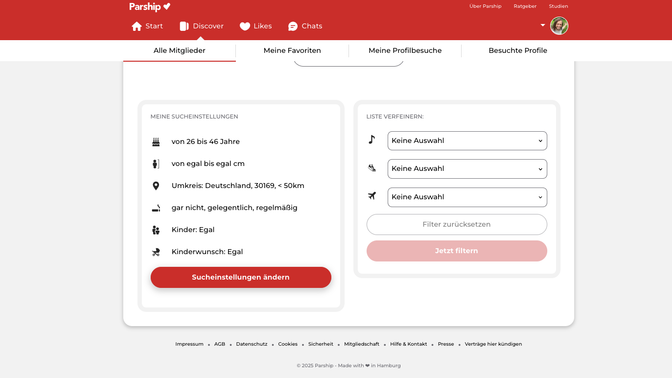The height and width of the screenshot is (378, 672).
Task: Switch to Besuchte Profile tab
Action: [518, 51]
